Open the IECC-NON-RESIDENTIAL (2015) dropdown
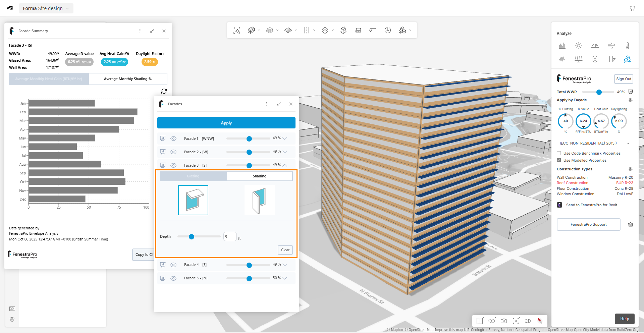The width and height of the screenshot is (644, 333). pos(594,143)
